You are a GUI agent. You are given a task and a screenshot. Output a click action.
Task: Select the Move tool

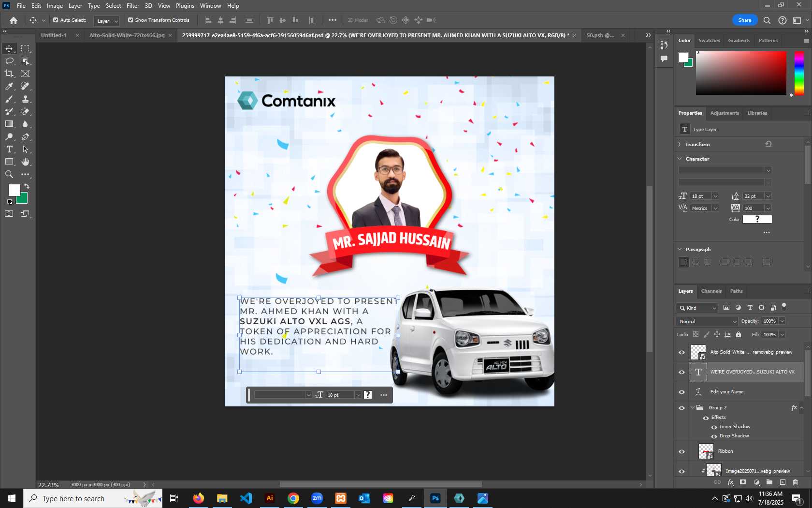click(9, 48)
